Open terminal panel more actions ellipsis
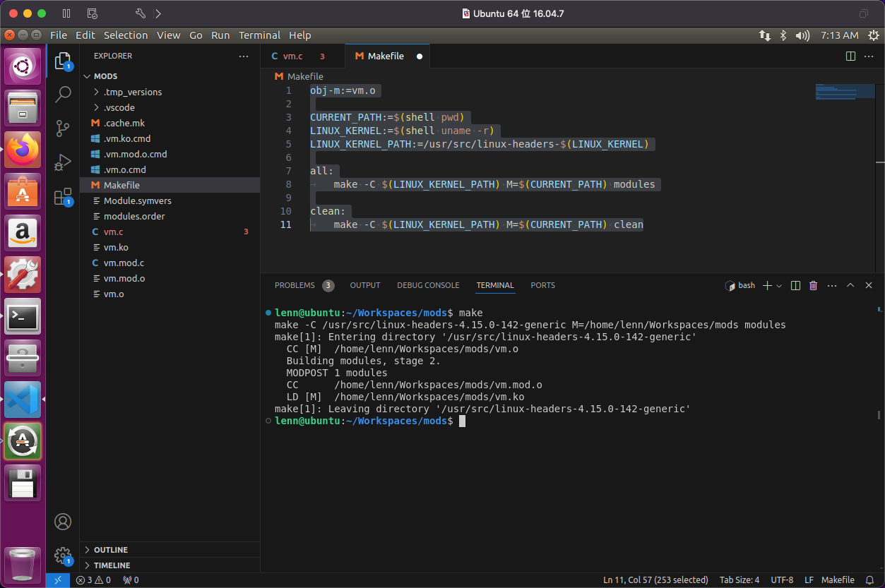885x588 pixels. pyautogui.click(x=832, y=285)
